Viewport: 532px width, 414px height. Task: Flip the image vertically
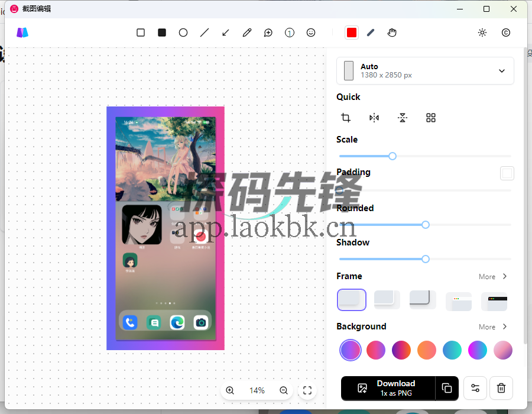tap(403, 118)
